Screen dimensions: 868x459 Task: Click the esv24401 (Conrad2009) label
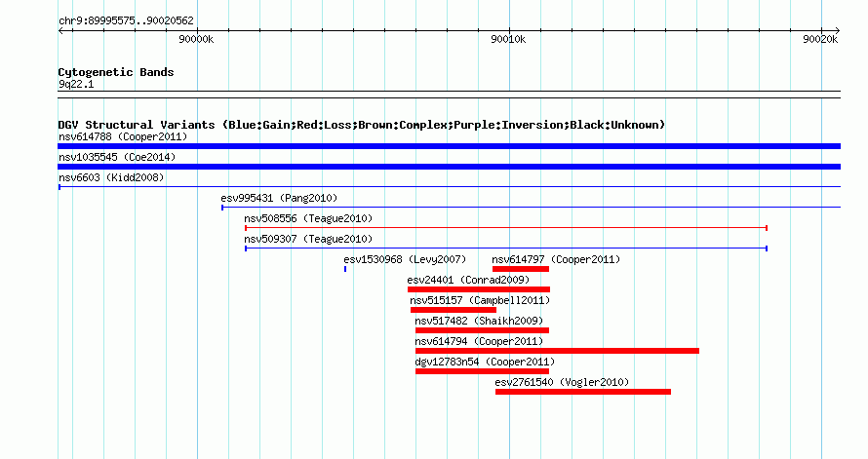coord(468,280)
